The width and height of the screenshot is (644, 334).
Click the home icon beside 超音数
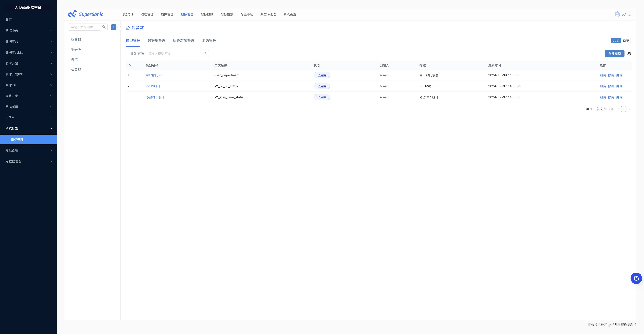coord(128,28)
